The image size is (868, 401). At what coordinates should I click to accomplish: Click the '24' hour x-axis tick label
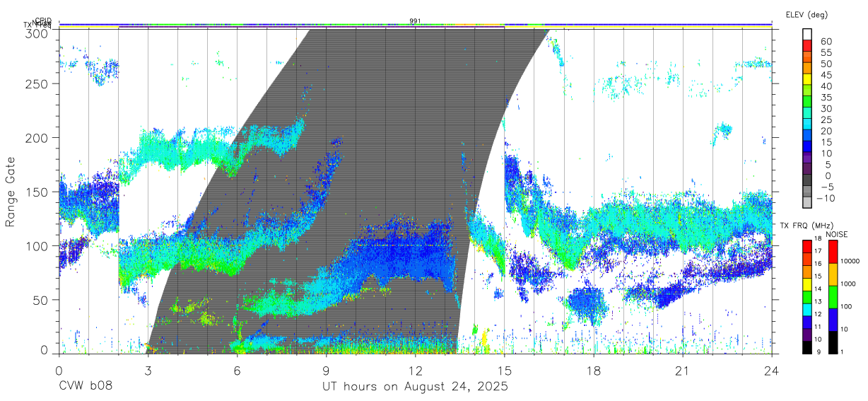(x=772, y=371)
